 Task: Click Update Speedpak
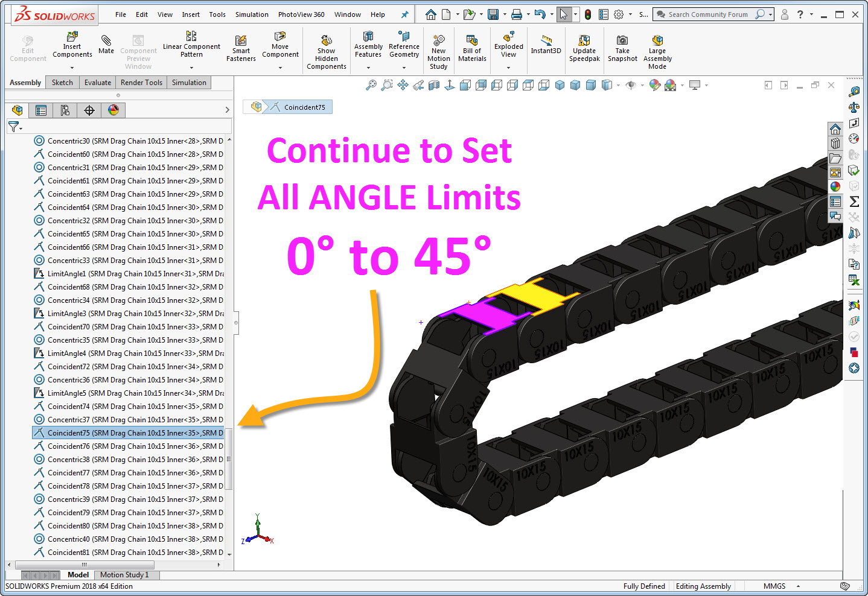point(584,48)
